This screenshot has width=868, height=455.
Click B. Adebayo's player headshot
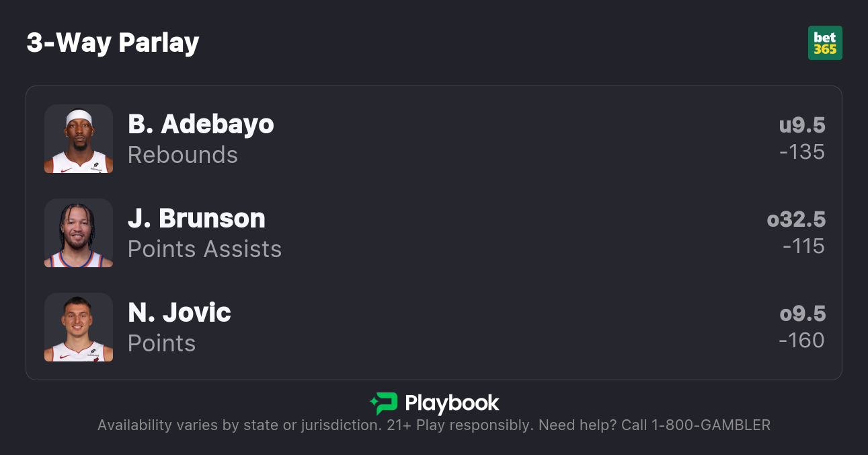(79, 139)
